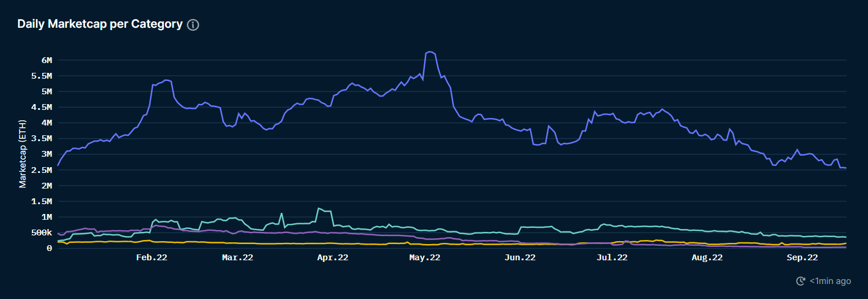Click the teal line's tallest spike before Apr.22
This screenshot has width=868, height=299.
pos(318,208)
